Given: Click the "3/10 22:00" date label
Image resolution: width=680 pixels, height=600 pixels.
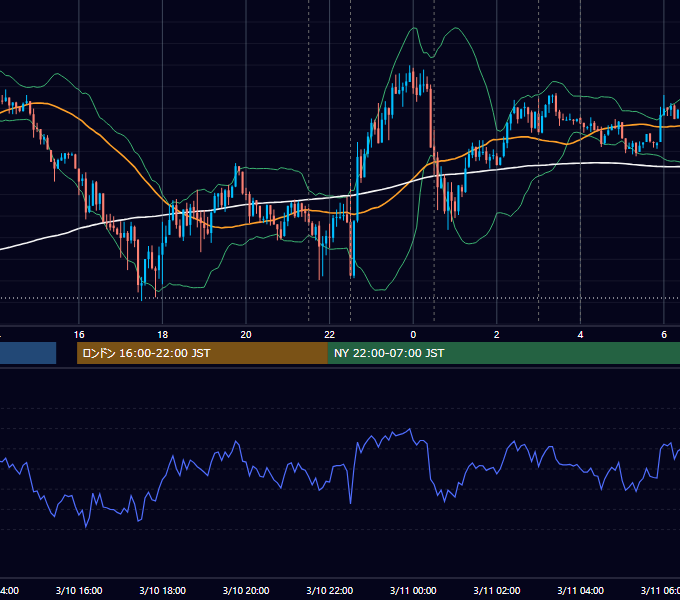Looking at the screenshot, I should [x=330, y=590].
